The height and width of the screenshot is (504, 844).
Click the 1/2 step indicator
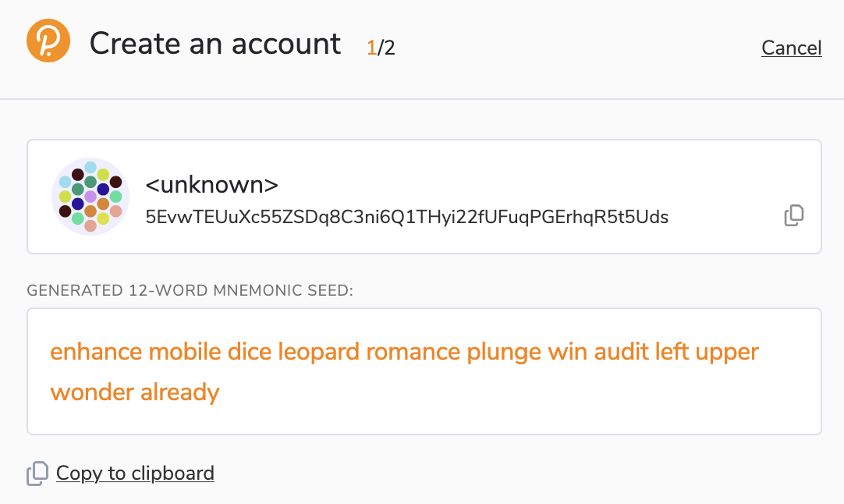click(x=381, y=48)
